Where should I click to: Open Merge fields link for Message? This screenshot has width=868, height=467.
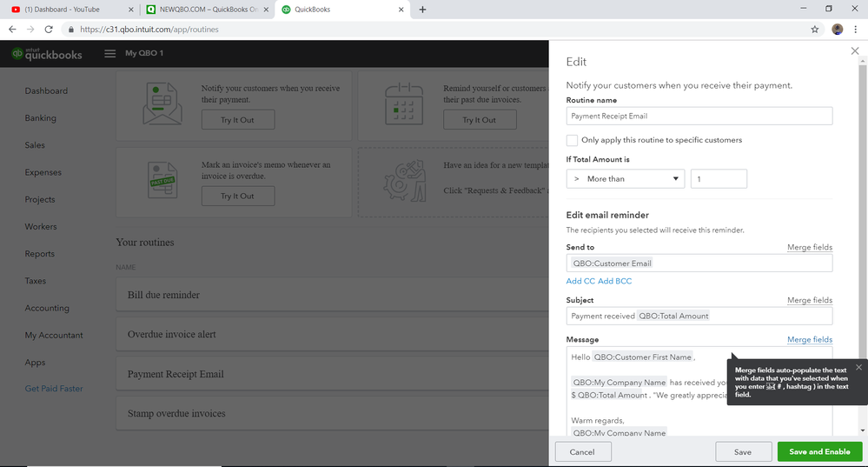point(810,339)
